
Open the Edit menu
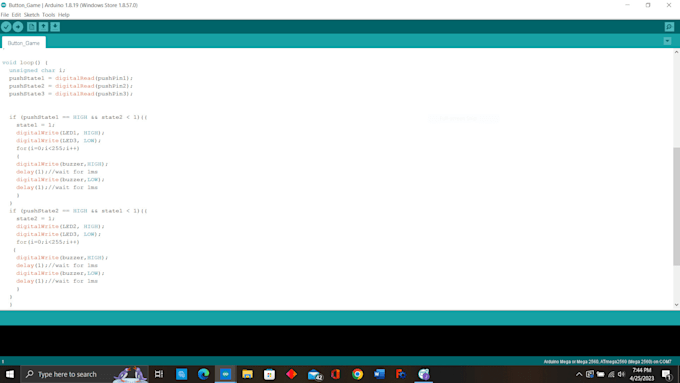coord(16,15)
